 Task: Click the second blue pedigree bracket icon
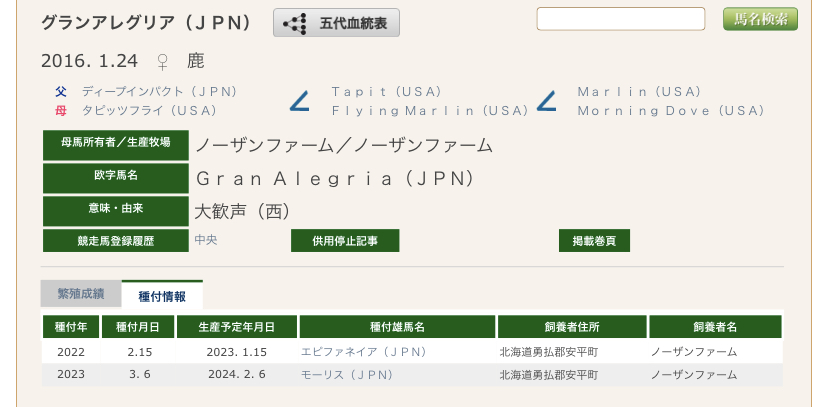[x=546, y=101]
